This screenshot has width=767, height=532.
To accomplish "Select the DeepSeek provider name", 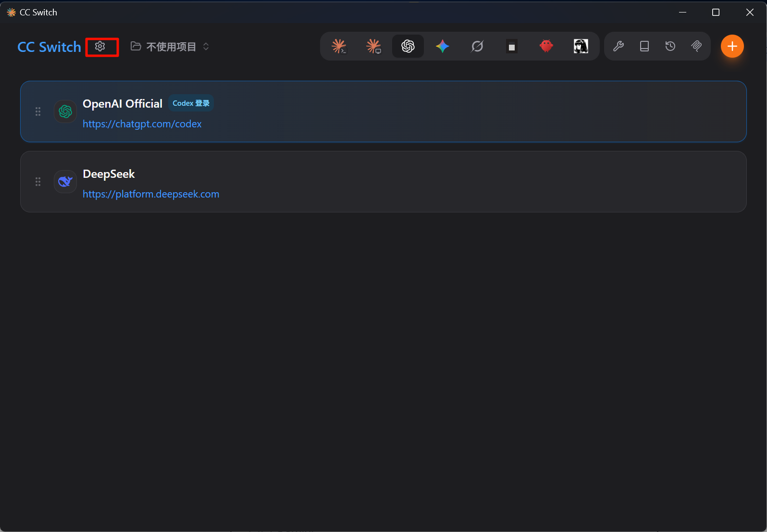I will (x=109, y=174).
